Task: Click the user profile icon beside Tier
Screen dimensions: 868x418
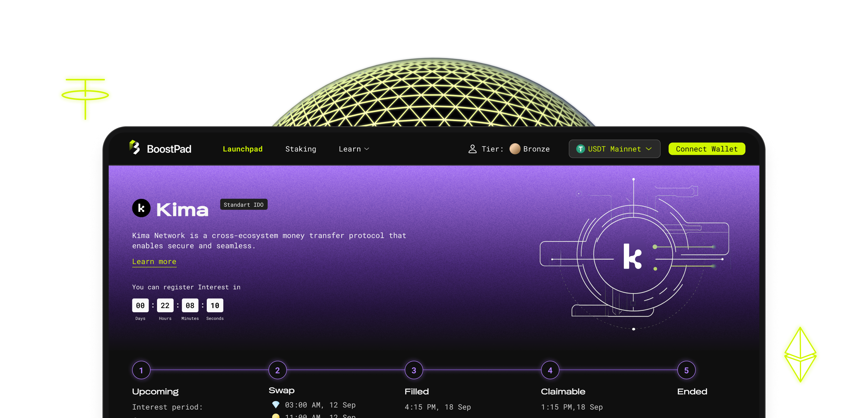Action: point(472,148)
